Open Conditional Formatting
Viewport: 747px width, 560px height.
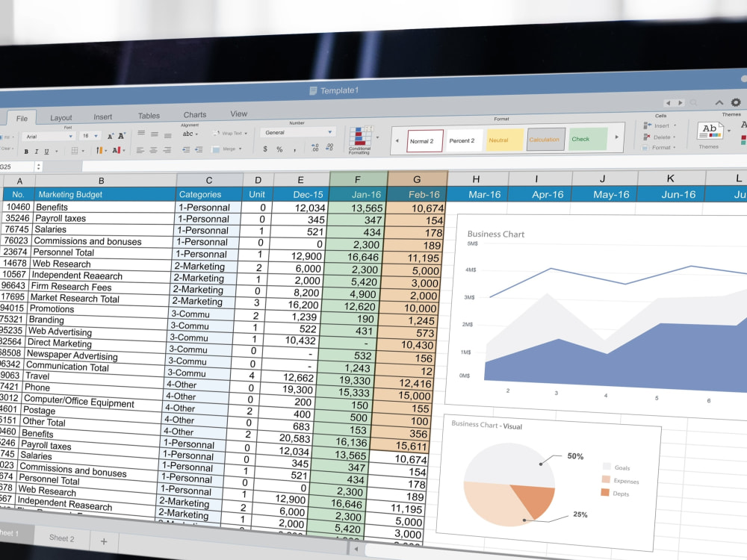[361, 140]
